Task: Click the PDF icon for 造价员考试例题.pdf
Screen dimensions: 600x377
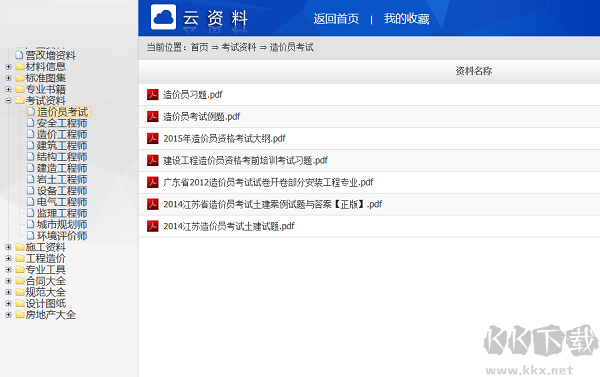Action: point(153,116)
